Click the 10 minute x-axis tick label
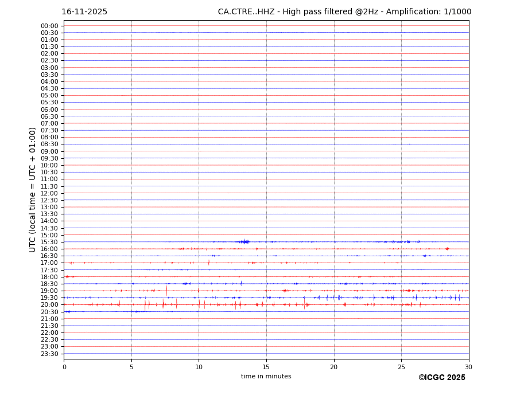This screenshot has height=399, width=532. [x=199, y=367]
